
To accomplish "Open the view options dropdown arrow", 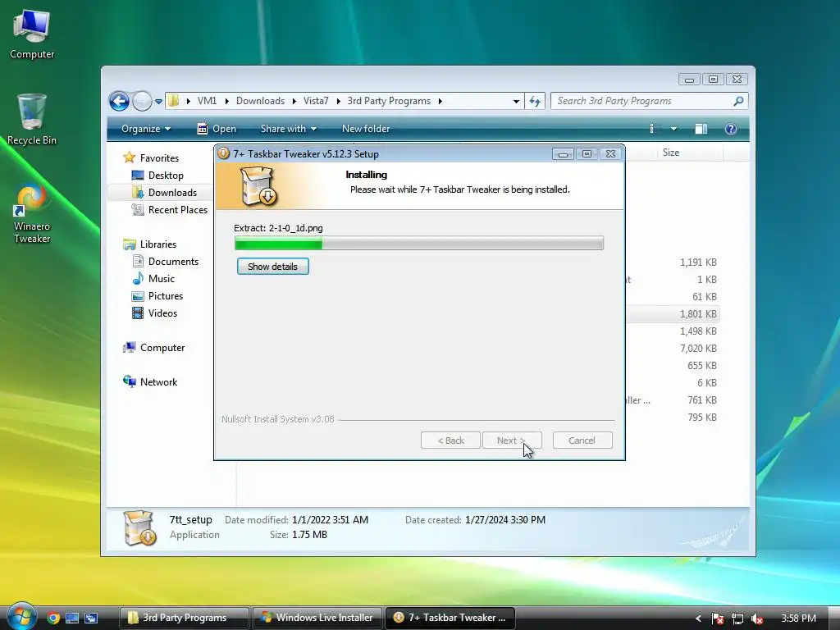I will (673, 129).
